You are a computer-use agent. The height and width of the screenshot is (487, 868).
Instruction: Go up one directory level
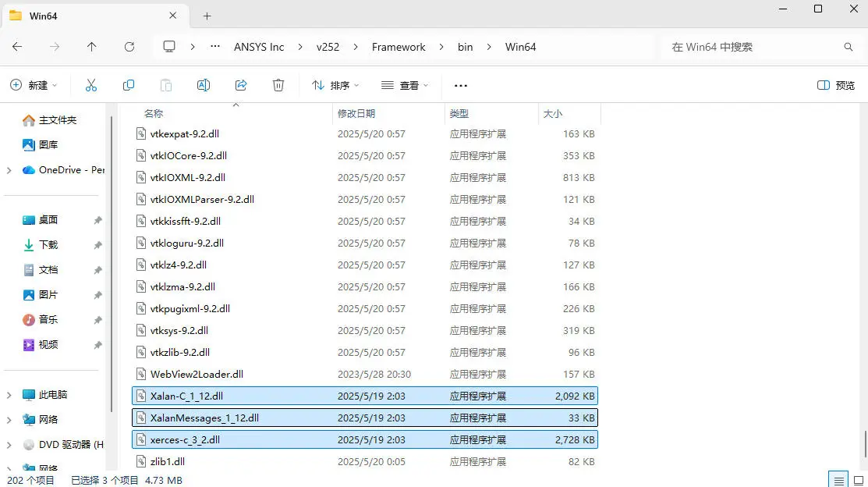[92, 47]
